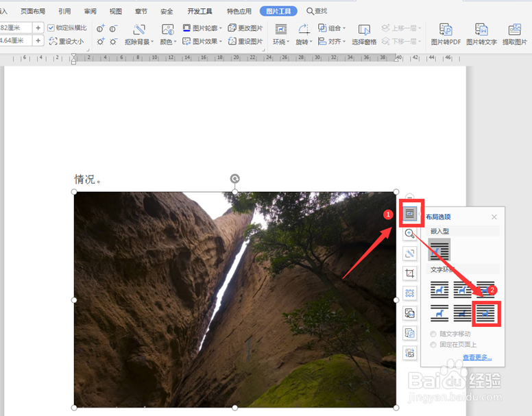The image size is (532, 416).
Task: Click the picture-to-PDF floating button
Action: coord(409,333)
